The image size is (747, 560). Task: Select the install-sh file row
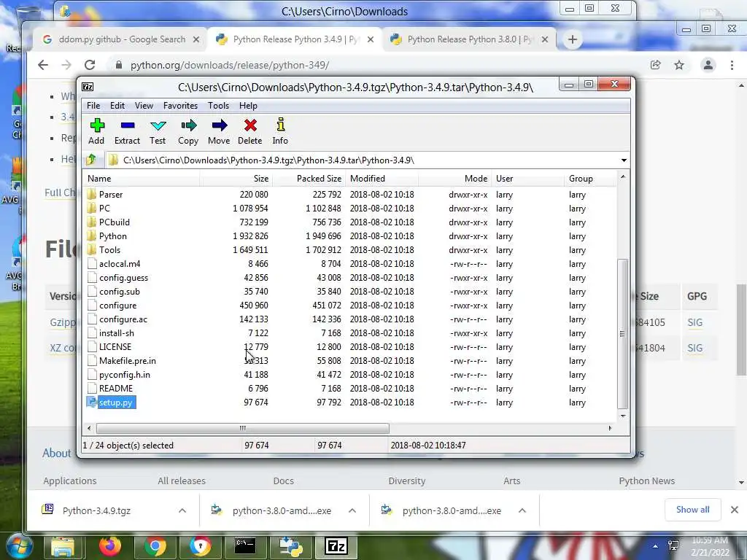click(351, 332)
